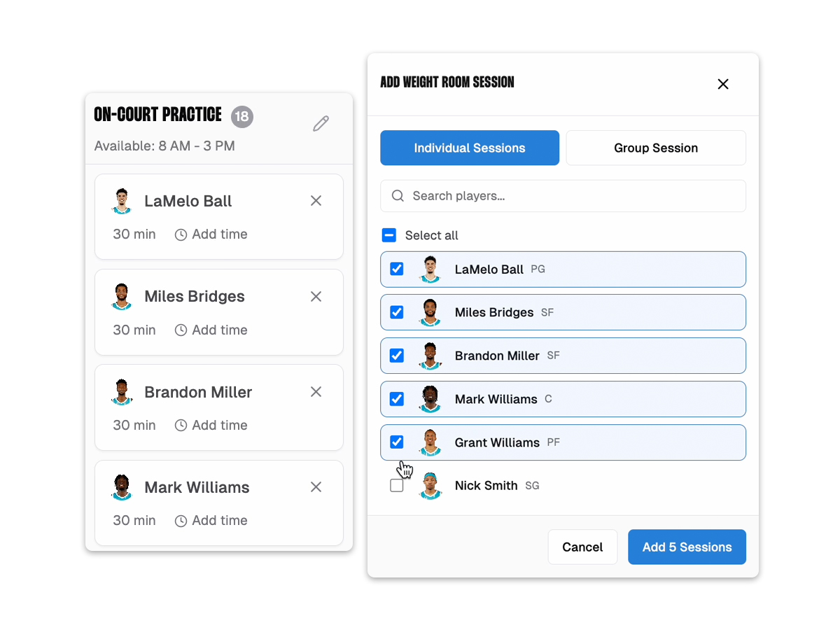Click Mark Williams' avatar in On-Court Practice
This screenshot has width=840, height=630.
(122, 487)
